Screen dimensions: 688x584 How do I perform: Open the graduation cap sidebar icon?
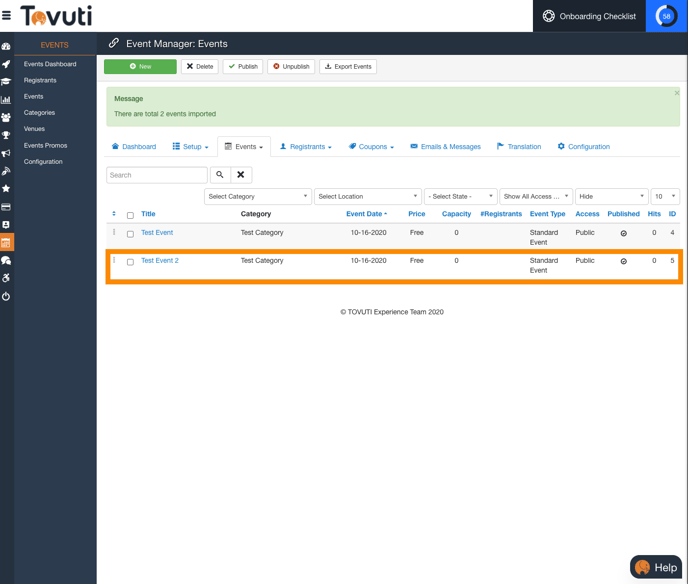[x=6, y=82]
